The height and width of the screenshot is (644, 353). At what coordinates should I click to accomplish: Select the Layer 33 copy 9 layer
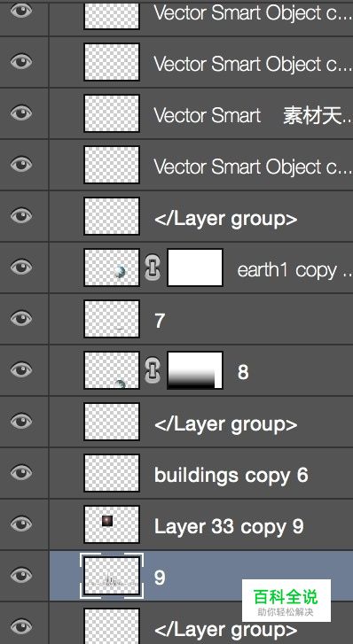pos(200,524)
